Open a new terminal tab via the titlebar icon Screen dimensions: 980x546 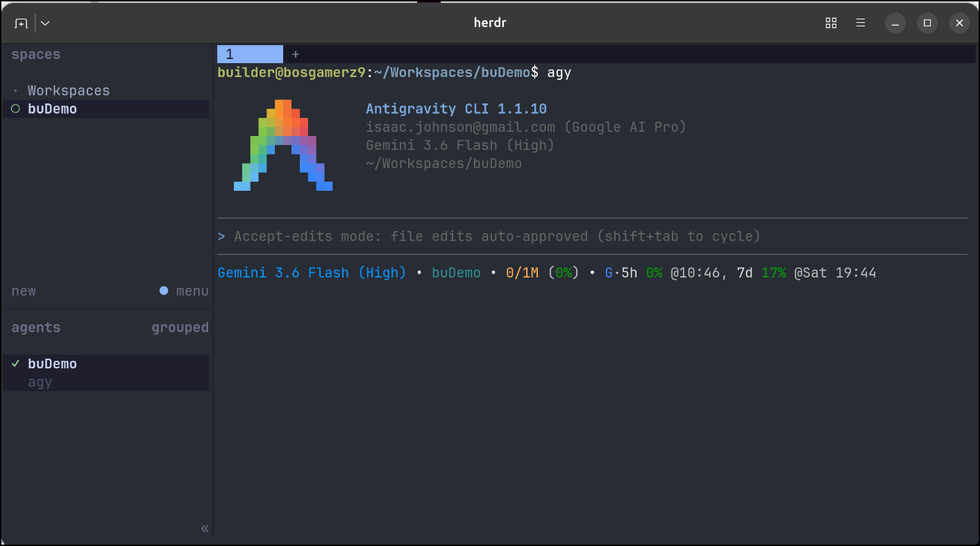21,23
